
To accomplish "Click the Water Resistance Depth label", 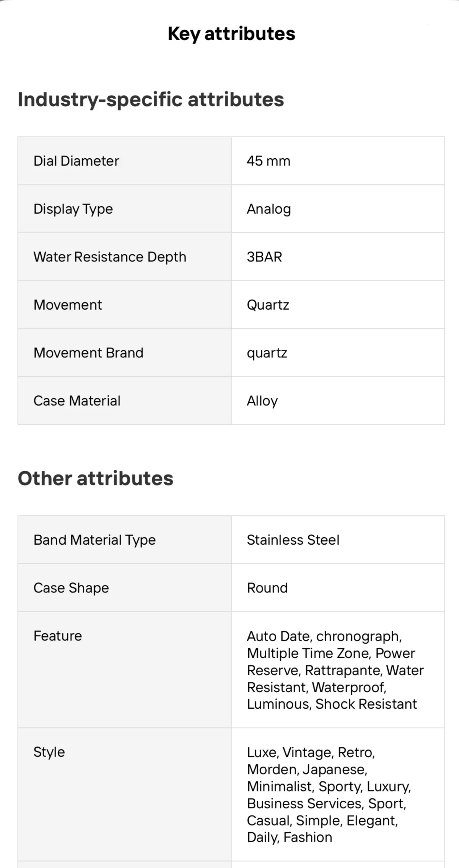I will point(110,257).
